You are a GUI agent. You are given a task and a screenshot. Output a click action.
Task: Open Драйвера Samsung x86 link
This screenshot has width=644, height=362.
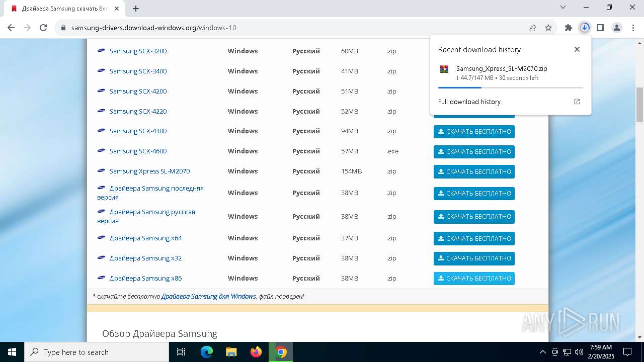[x=145, y=278]
